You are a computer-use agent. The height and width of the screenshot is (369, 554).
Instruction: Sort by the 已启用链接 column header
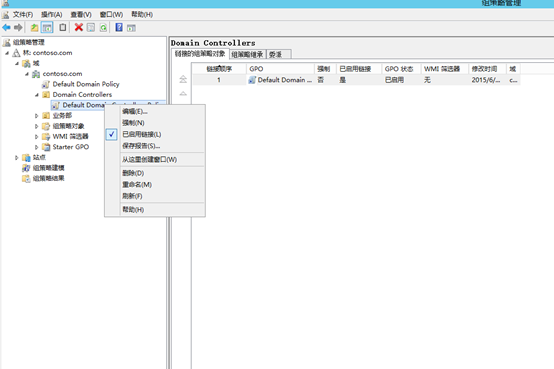359,69
